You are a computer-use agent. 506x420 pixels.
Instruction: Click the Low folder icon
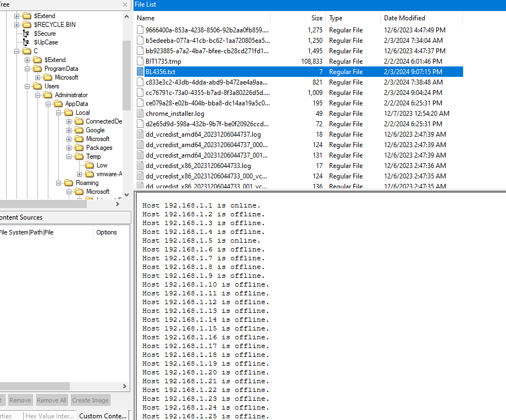coord(90,165)
